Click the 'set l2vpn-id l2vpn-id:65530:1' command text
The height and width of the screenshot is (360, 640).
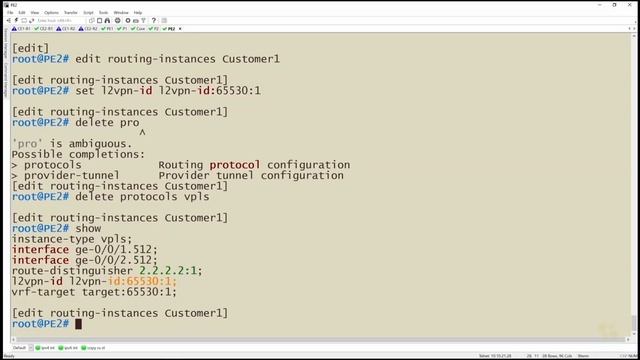tap(168, 91)
